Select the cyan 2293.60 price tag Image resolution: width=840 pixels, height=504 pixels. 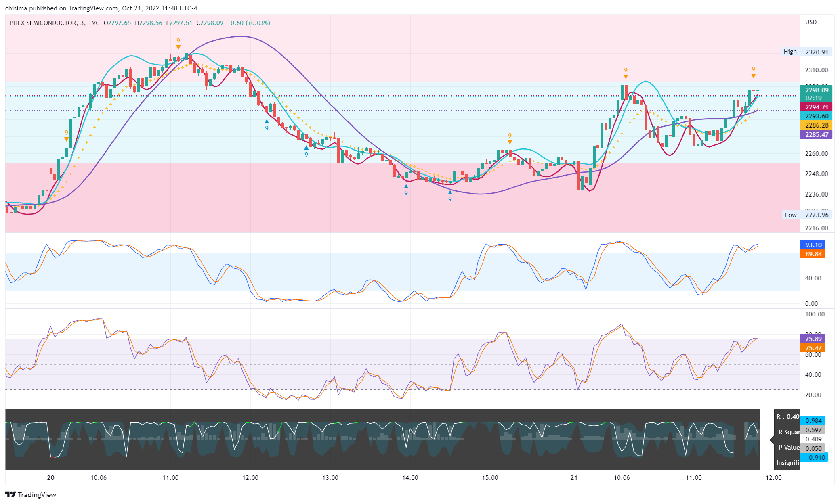point(816,116)
